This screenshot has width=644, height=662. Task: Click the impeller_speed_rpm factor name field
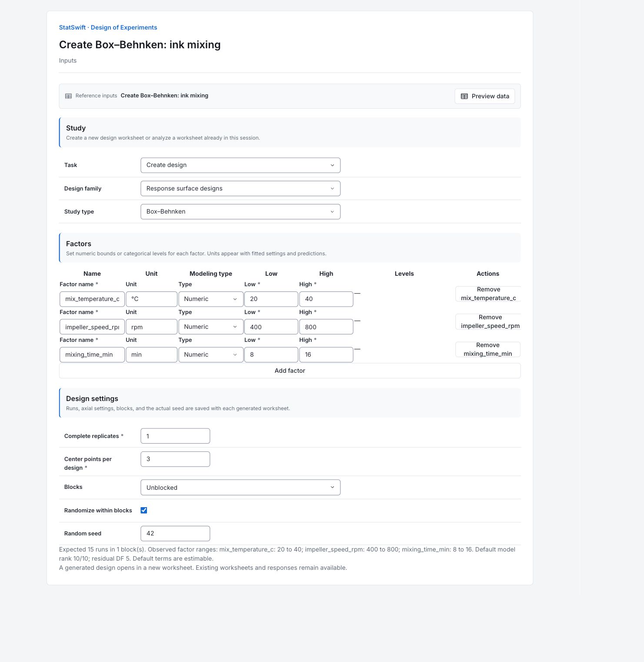pos(92,327)
